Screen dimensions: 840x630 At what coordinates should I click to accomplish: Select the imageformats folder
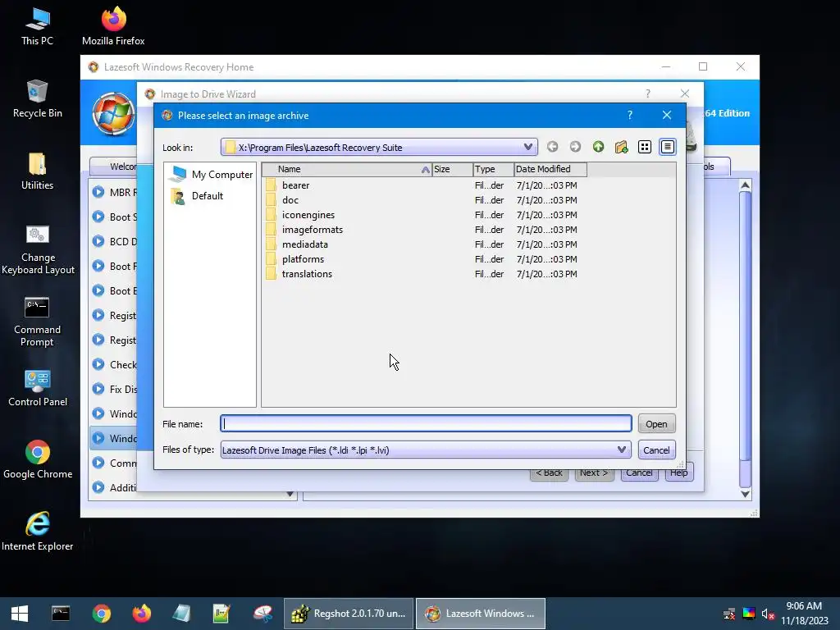click(313, 230)
